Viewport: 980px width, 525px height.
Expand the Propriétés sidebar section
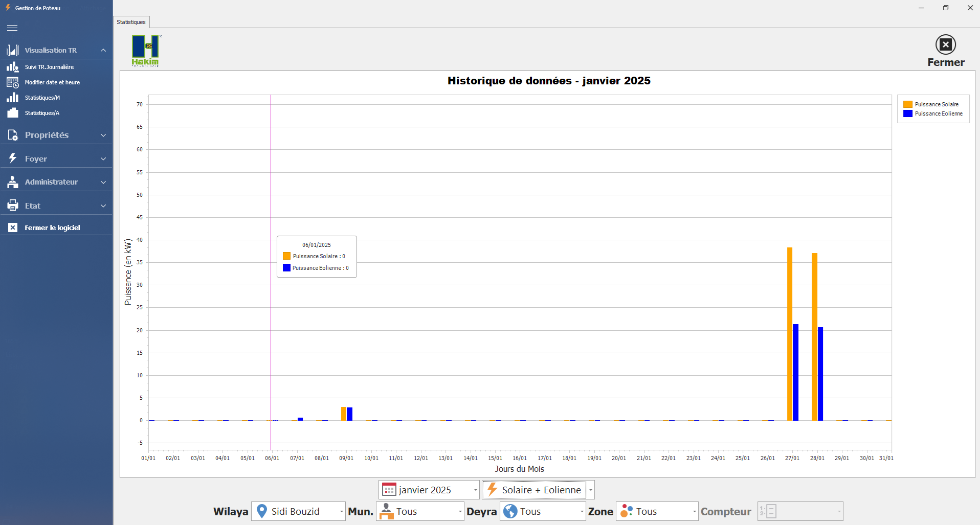click(103, 135)
